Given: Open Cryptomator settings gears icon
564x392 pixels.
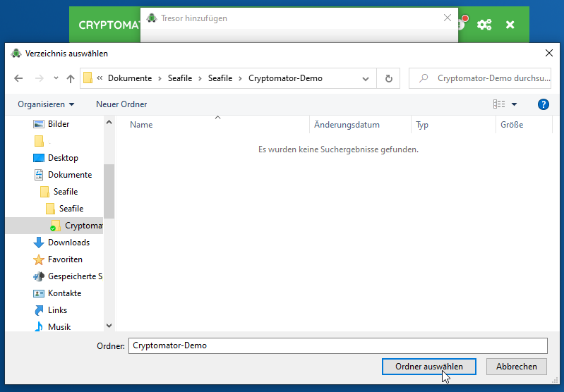Looking at the screenshot, I should [x=484, y=25].
